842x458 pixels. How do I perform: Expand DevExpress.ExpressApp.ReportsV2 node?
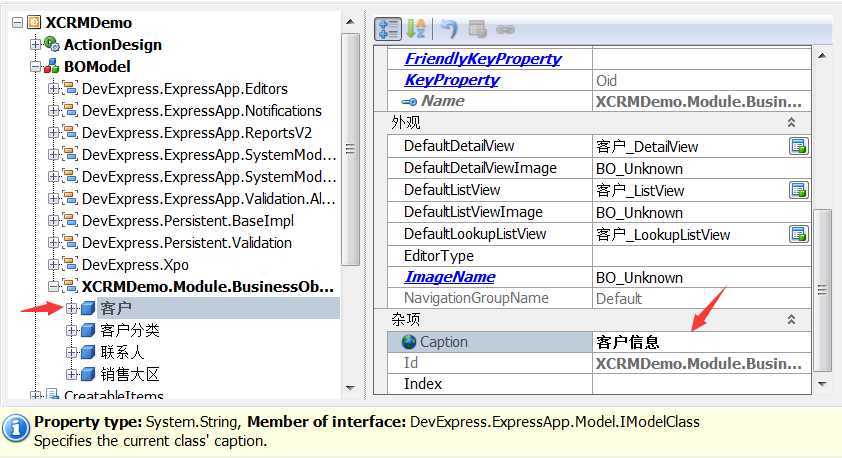click(53, 133)
